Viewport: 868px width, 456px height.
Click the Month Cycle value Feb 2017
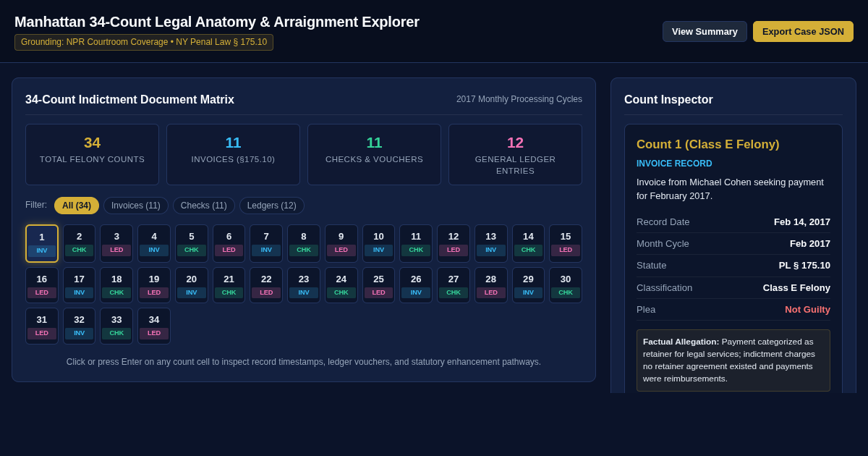tap(810, 243)
